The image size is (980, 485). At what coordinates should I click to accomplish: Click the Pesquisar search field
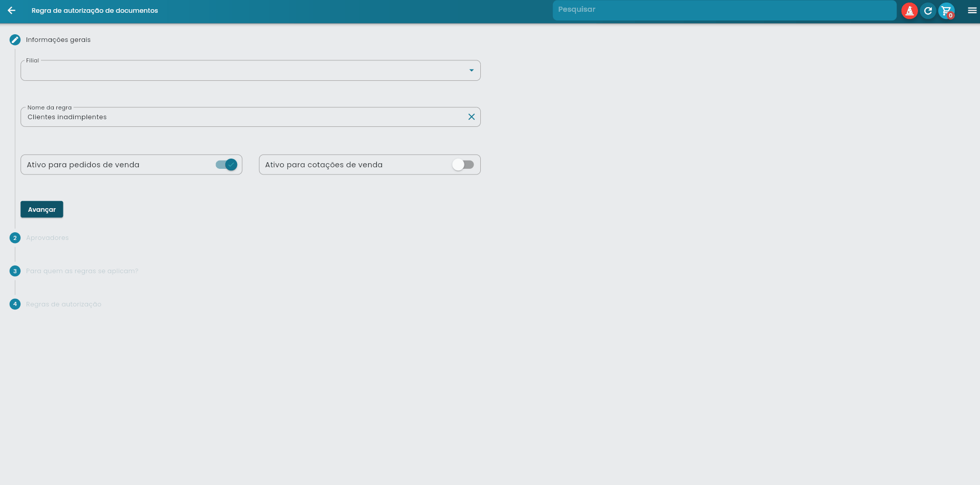point(724,10)
